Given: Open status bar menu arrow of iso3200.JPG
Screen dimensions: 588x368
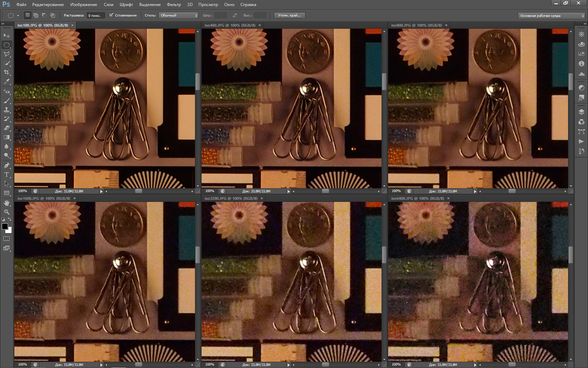Looking at the screenshot, I should point(288,365).
